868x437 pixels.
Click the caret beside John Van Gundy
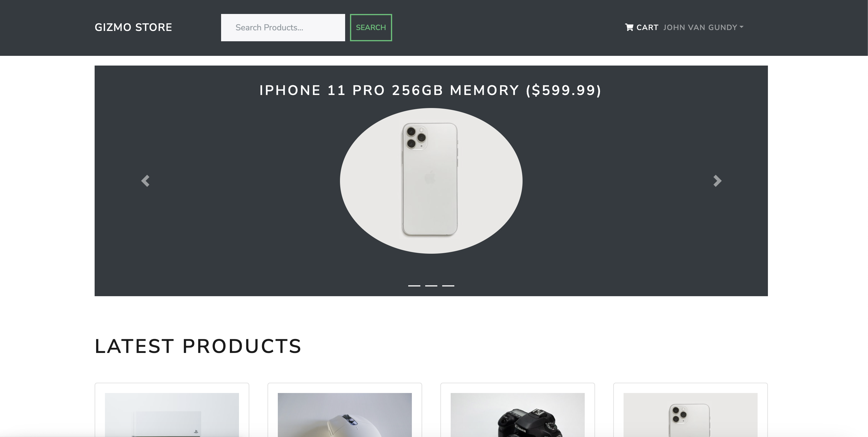[741, 27]
